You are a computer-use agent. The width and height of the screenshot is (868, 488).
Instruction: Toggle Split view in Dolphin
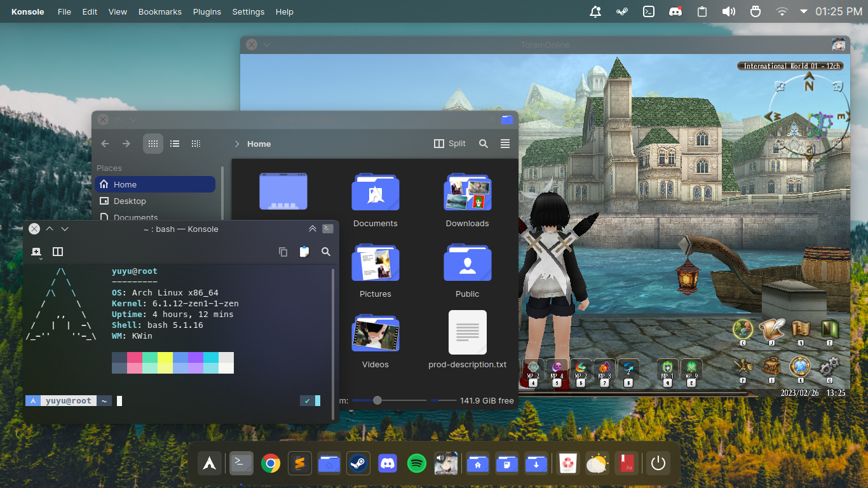click(450, 144)
